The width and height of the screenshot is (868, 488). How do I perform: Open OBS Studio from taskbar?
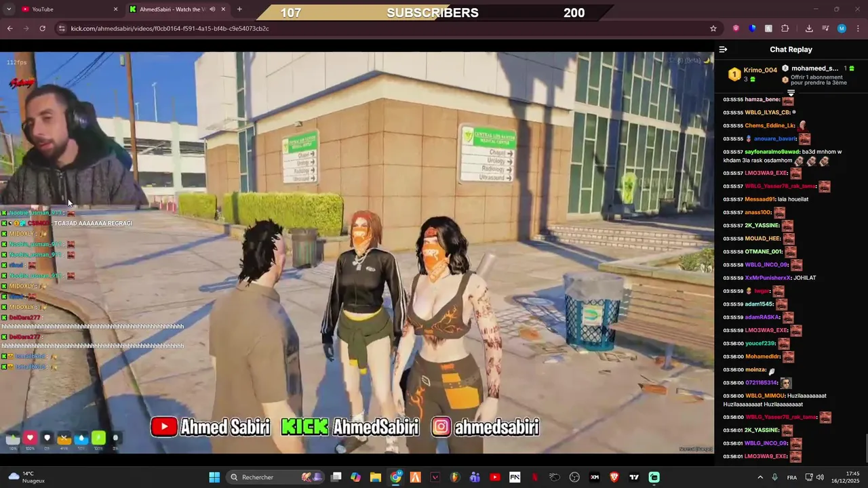574,477
